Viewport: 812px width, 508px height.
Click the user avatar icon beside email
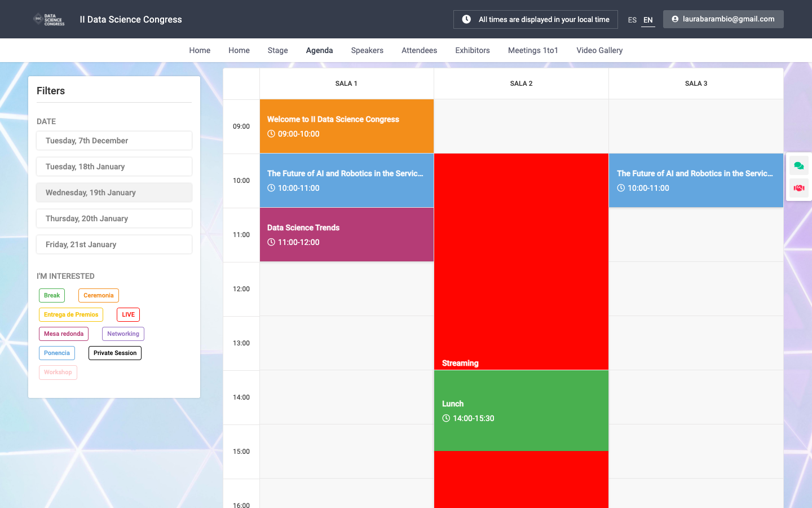[x=675, y=19]
